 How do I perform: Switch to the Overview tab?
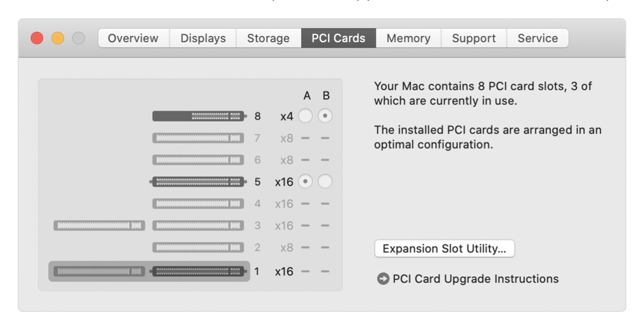coord(133,38)
